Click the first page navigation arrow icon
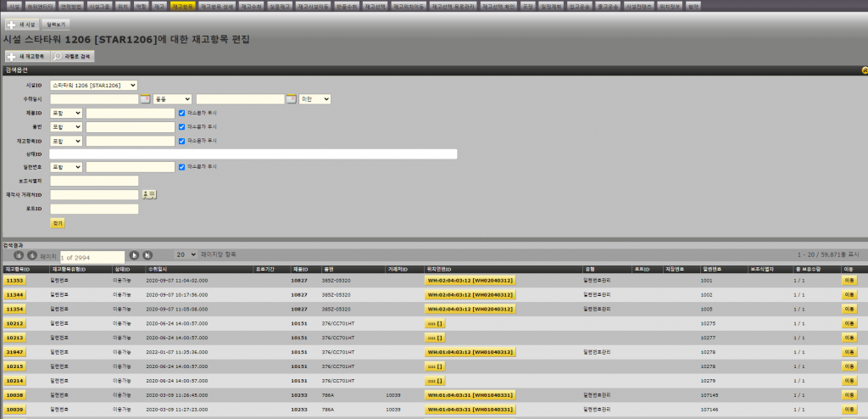868x419 pixels. (19, 255)
